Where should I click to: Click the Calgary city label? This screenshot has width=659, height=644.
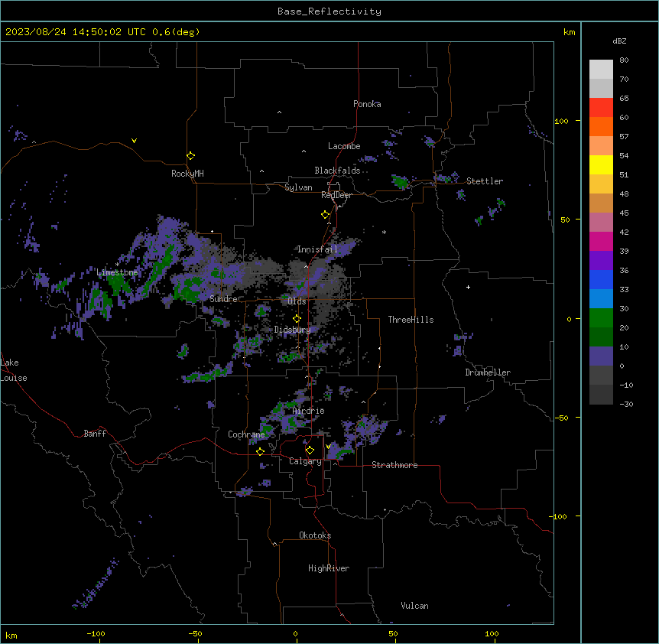coord(305,461)
